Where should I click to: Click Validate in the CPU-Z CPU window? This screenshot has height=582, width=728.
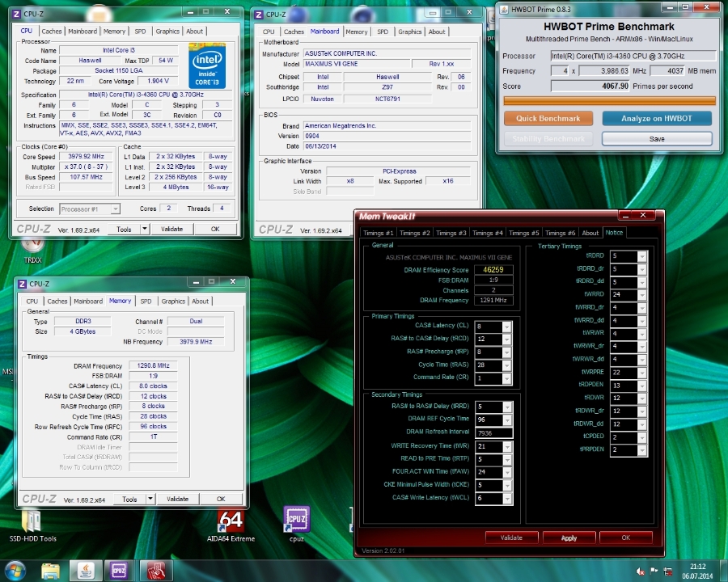coord(171,229)
